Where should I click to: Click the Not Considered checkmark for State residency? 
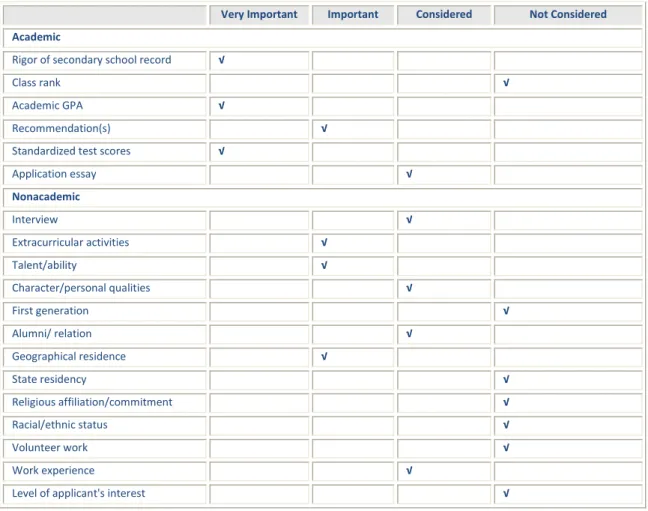click(x=506, y=379)
